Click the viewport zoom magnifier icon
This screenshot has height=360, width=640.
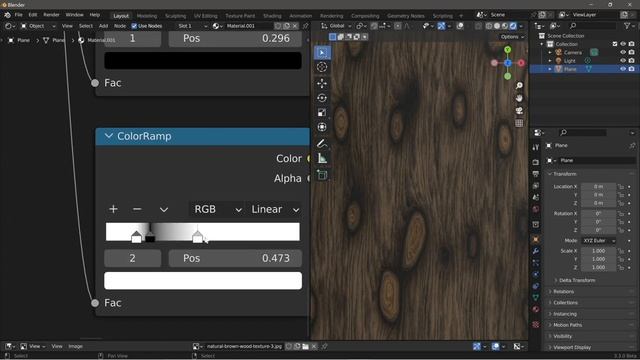pyautogui.click(x=519, y=86)
